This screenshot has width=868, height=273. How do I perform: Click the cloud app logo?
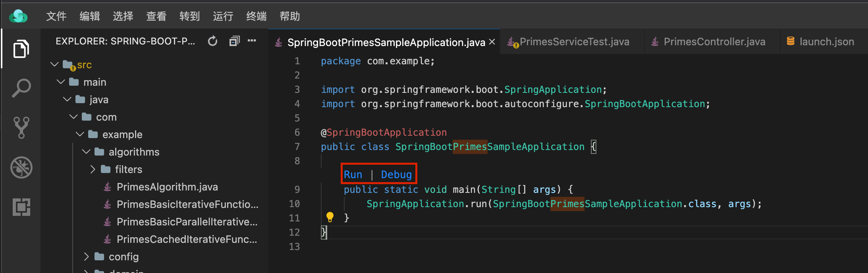click(x=18, y=16)
